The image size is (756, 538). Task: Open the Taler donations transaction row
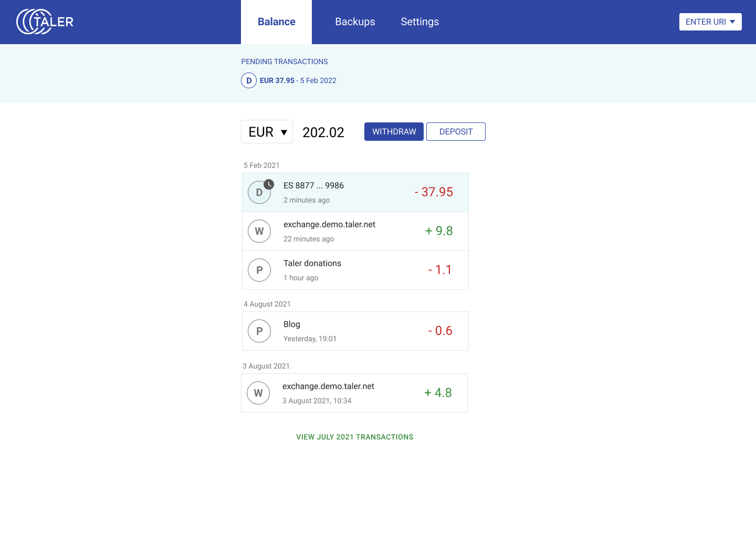(x=355, y=270)
